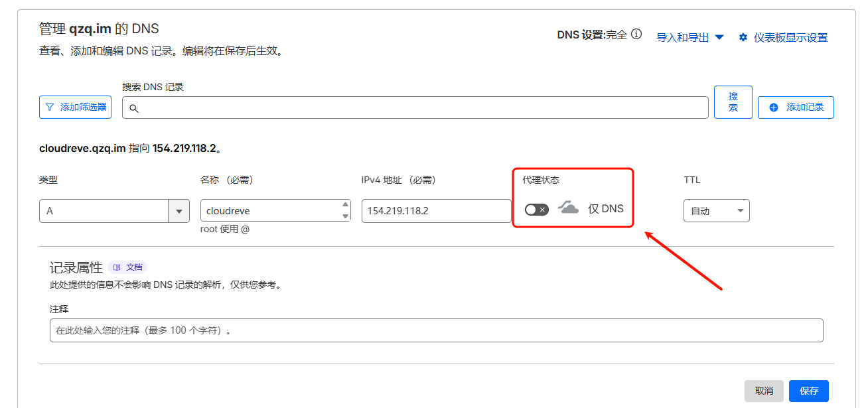Click the funnel icon in Add filter button

(x=50, y=107)
